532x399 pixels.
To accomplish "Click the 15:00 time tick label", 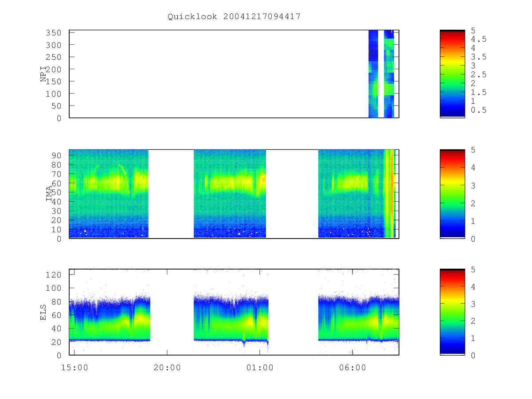I will (x=74, y=368).
